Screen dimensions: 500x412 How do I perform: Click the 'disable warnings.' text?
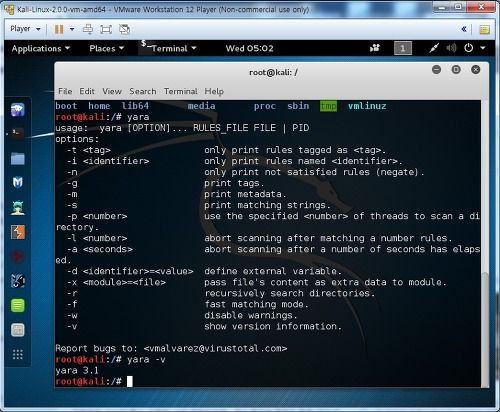pos(251,315)
